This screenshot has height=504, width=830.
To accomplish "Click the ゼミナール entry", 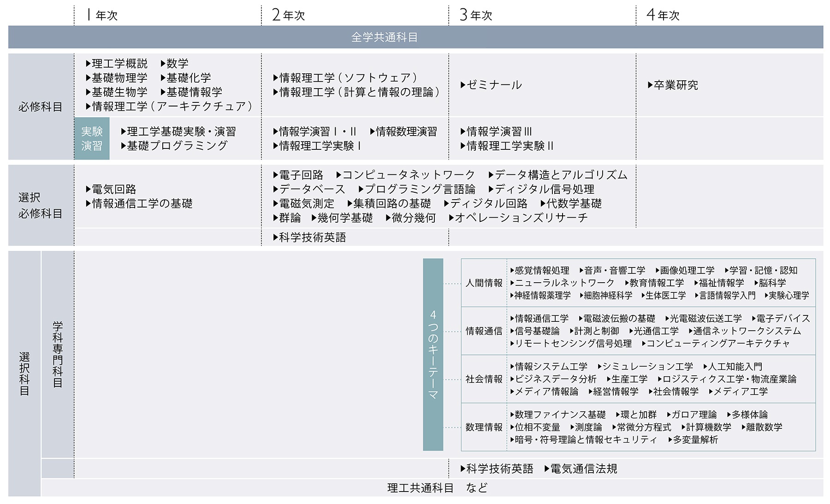I will click(492, 85).
